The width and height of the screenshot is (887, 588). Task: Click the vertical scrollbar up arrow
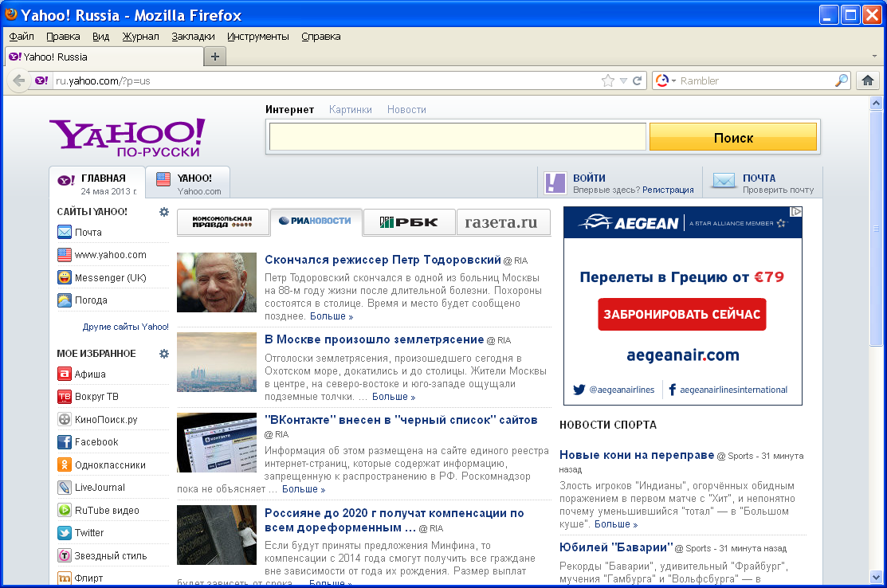[x=877, y=103]
